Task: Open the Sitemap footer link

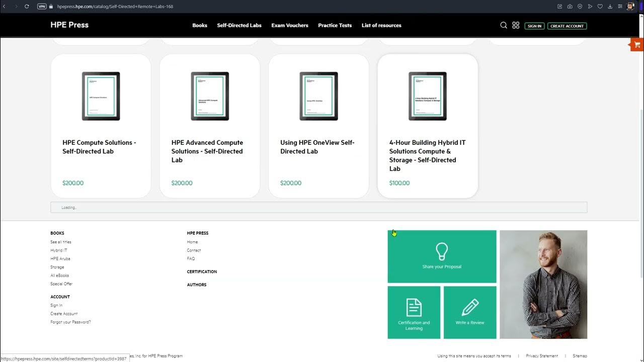Action: click(x=580, y=356)
